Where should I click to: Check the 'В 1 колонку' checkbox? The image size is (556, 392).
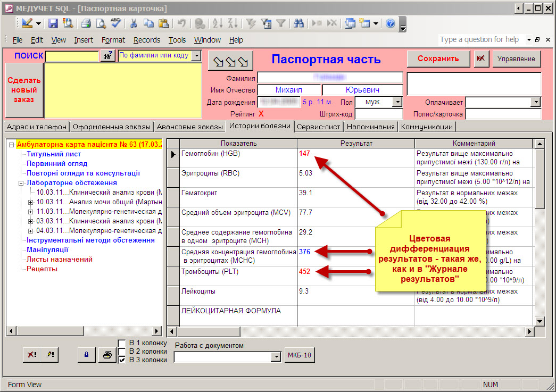pyautogui.click(x=122, y=343)
